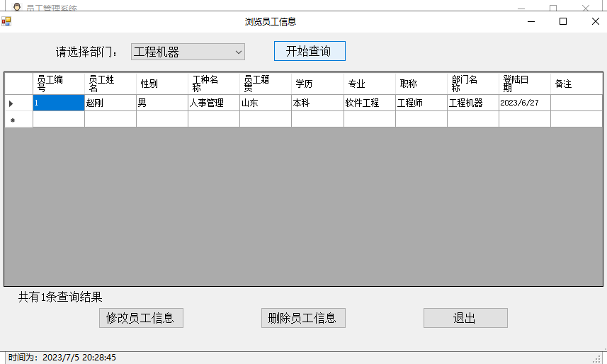
Task: Click the 开始查询 button
Action: (310, 51)
